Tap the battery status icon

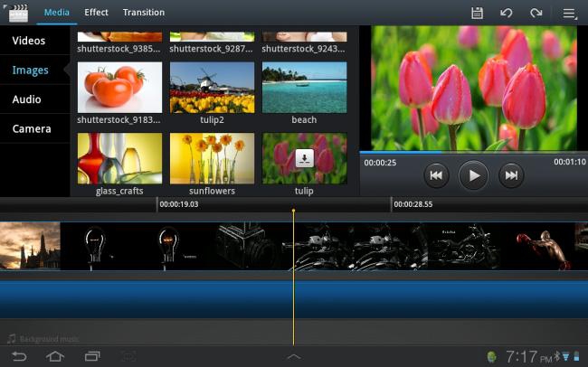point(576,356)
